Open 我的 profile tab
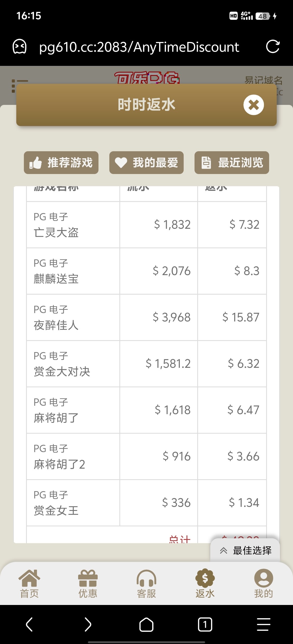The image size is (293, 644). click(263, 584)
